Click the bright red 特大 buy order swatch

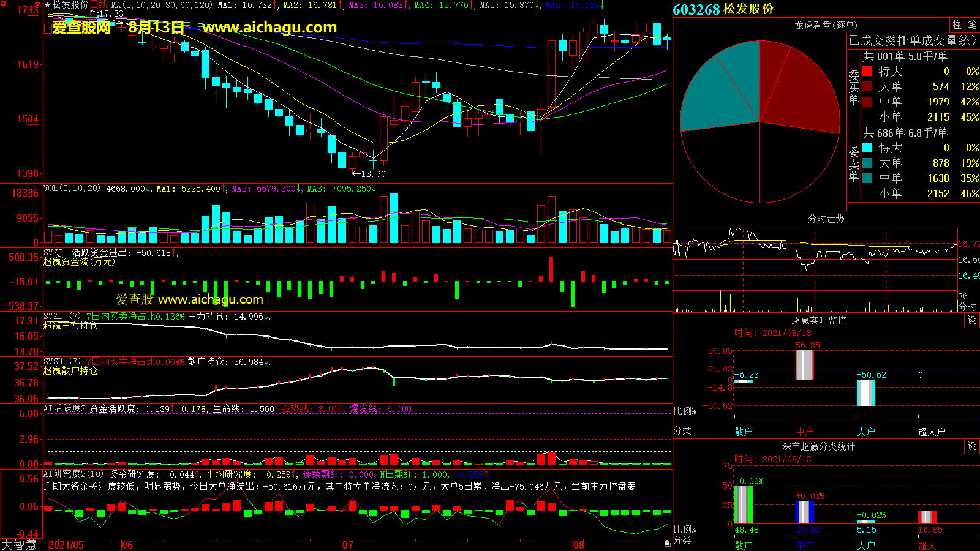[x=867, y=71]
